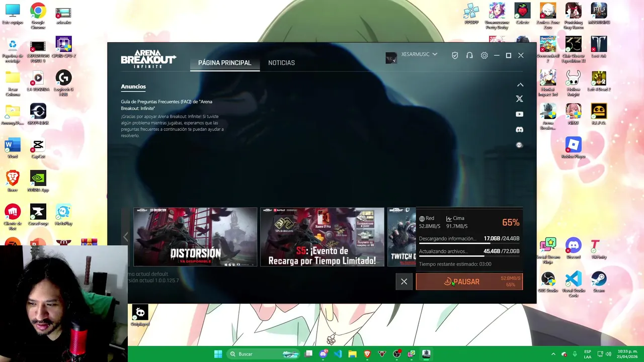Screen dimensions: 644x362
Task: Open the X (Twitter) social link
Action: tap(519, 99)
